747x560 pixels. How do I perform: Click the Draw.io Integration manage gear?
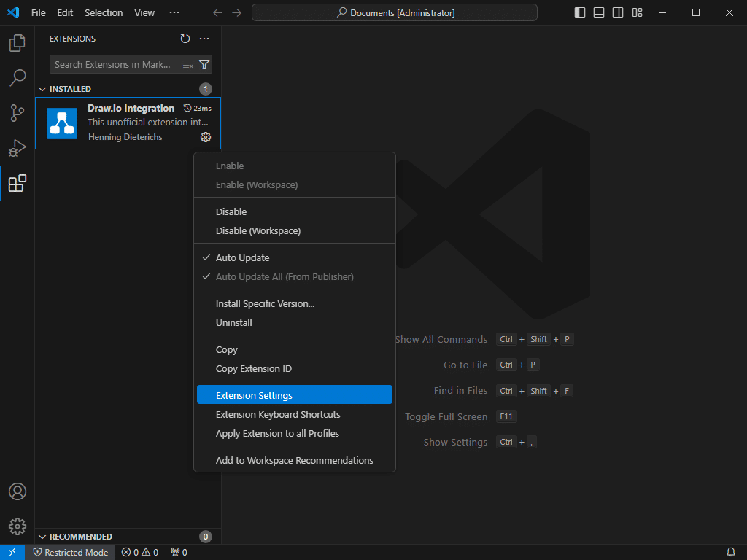(x=205, y=137)
